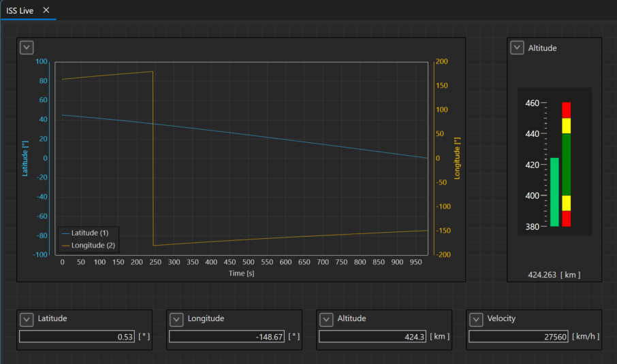Click the 250 tick on time axis
This screenshot has width=617, height=364.
pos(155,262)
